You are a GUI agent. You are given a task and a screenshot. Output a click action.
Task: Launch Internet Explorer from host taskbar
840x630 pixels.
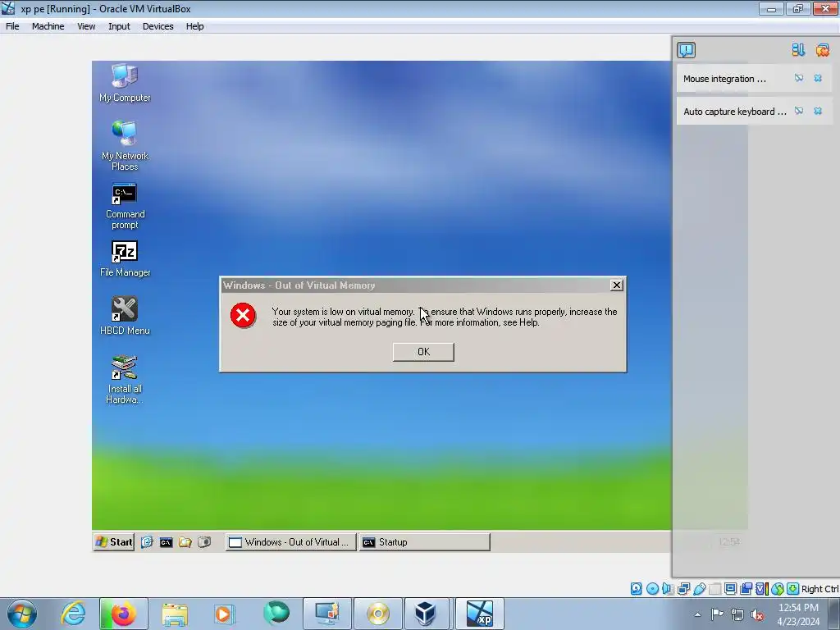coord(73,614)
